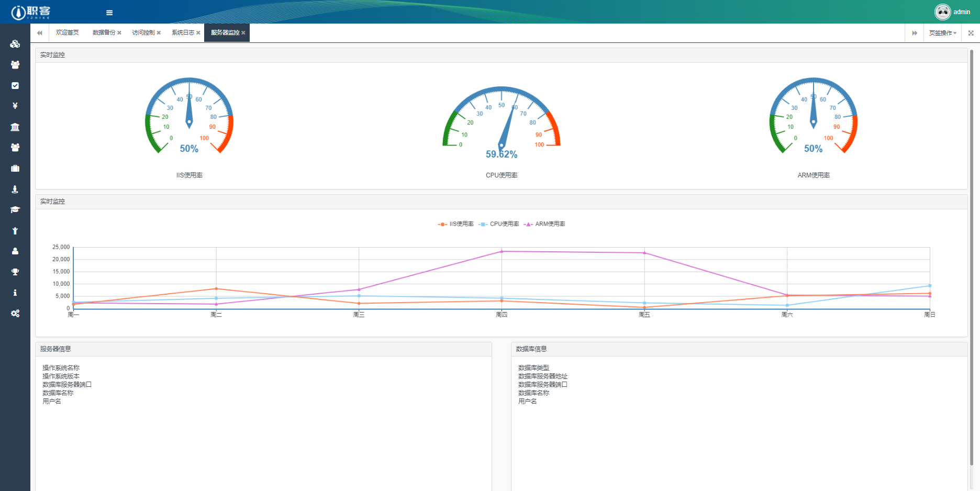The image size is (980, 491).
Task: Toggle IIS使用率 series in chart legend
Action: click(456, 224)
